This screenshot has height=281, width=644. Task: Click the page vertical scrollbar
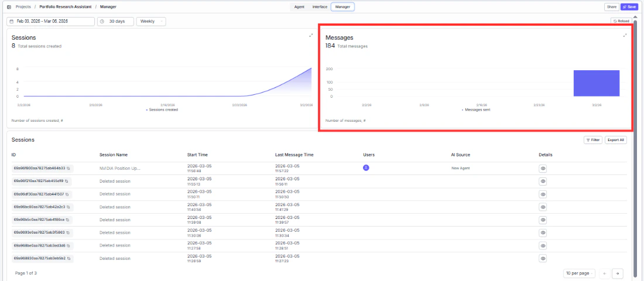[635, 148]
